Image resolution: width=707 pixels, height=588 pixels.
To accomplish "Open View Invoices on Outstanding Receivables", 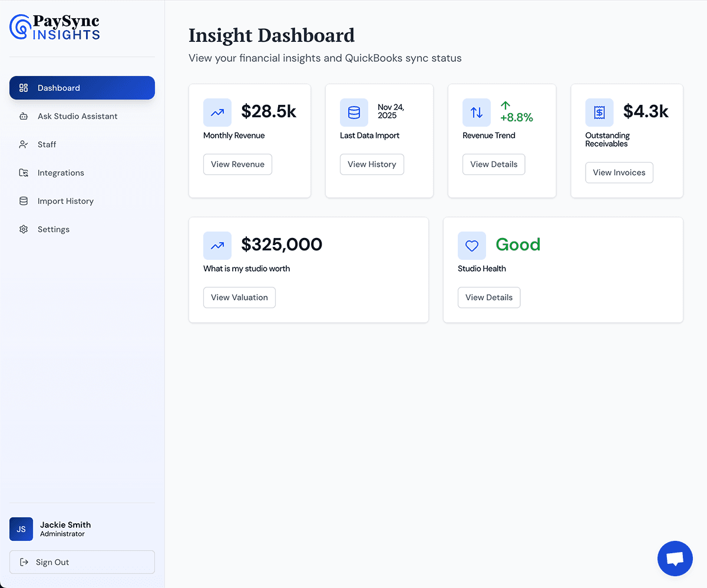I will 619,173.
